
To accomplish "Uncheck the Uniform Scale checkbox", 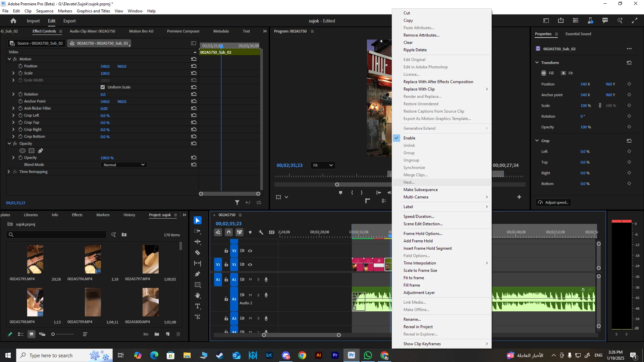I will [x=103, y=87].
